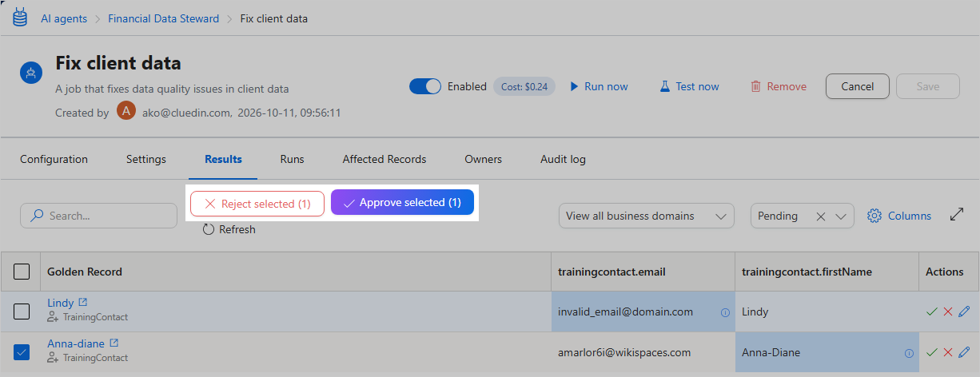Click the Cost: $0.24 badge
Viewport: 980px width, 377px height.
[x=524, y=86]
